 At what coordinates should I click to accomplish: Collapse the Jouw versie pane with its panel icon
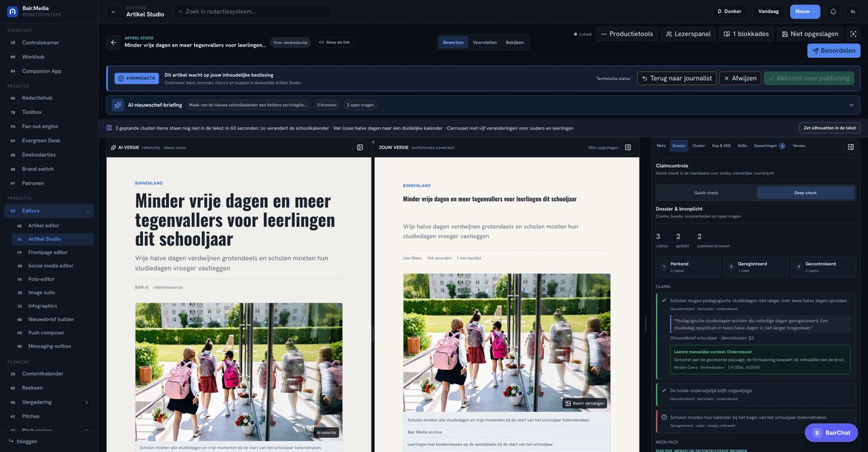(628, 147)
